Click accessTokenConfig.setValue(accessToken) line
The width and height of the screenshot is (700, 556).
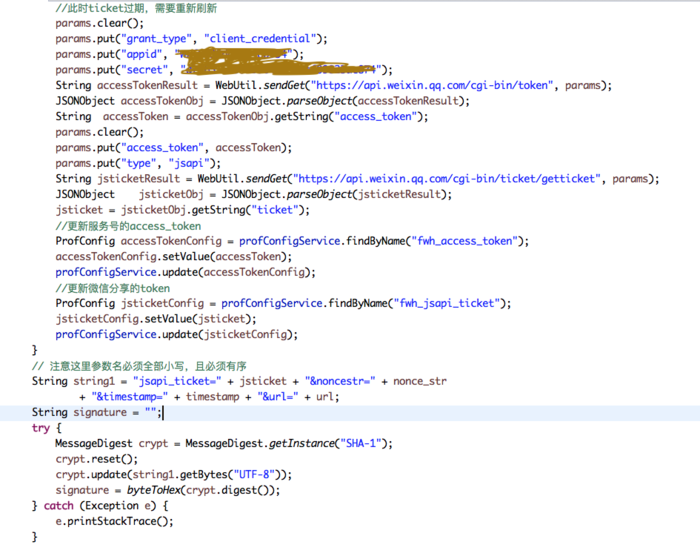[174, 257]
